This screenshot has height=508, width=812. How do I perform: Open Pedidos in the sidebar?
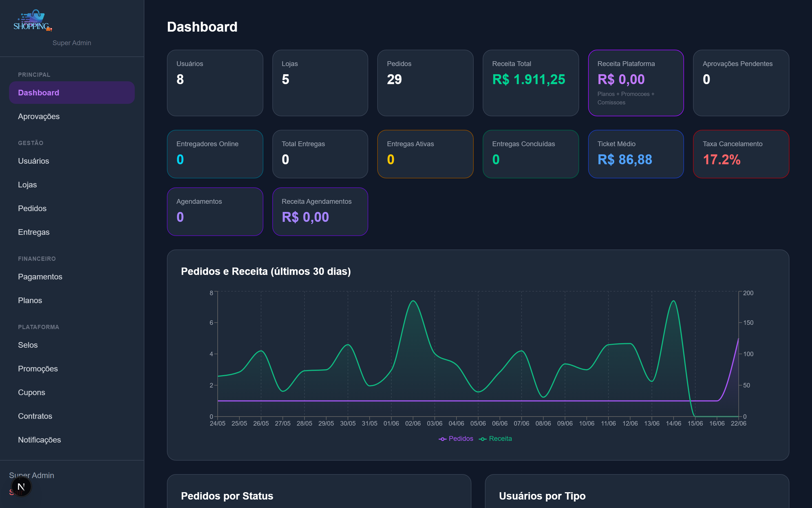click(72, 208)
